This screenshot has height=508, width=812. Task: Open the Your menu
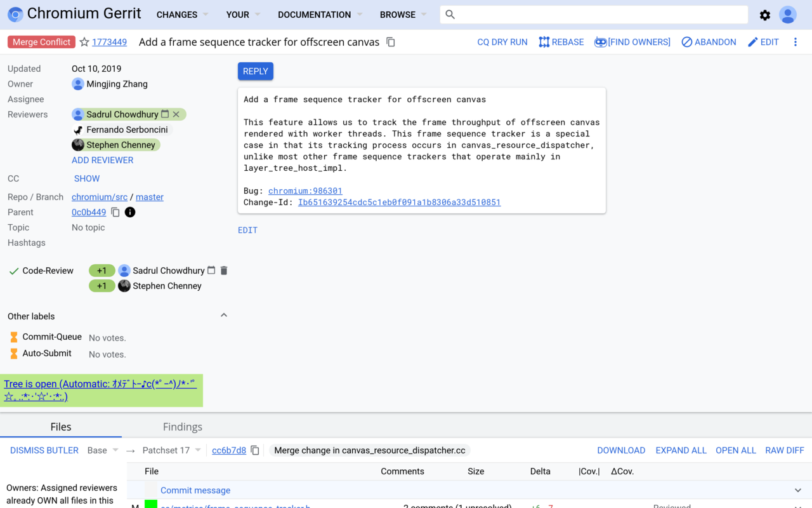click(x=243, y=15)
